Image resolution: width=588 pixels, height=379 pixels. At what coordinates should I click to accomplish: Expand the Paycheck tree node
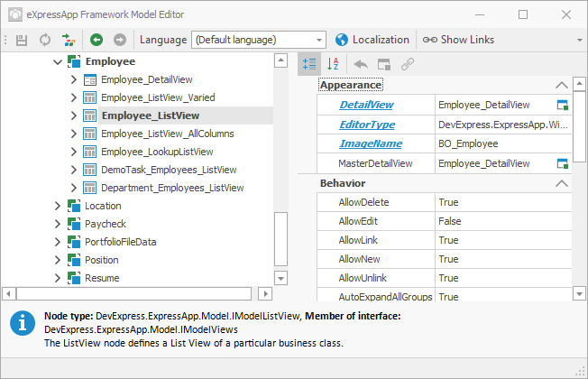(x=58, y=224)
